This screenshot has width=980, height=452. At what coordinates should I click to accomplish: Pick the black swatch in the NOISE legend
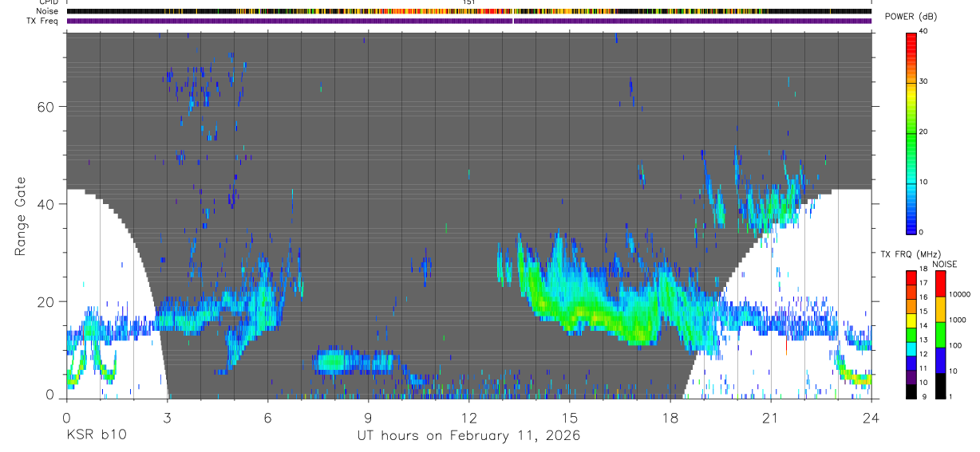940,386
